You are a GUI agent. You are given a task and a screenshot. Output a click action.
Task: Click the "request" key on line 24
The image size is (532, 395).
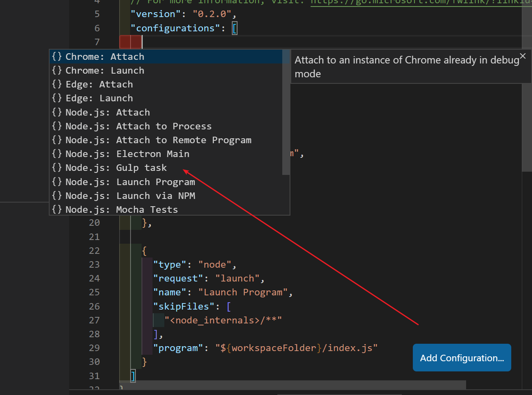178,278
